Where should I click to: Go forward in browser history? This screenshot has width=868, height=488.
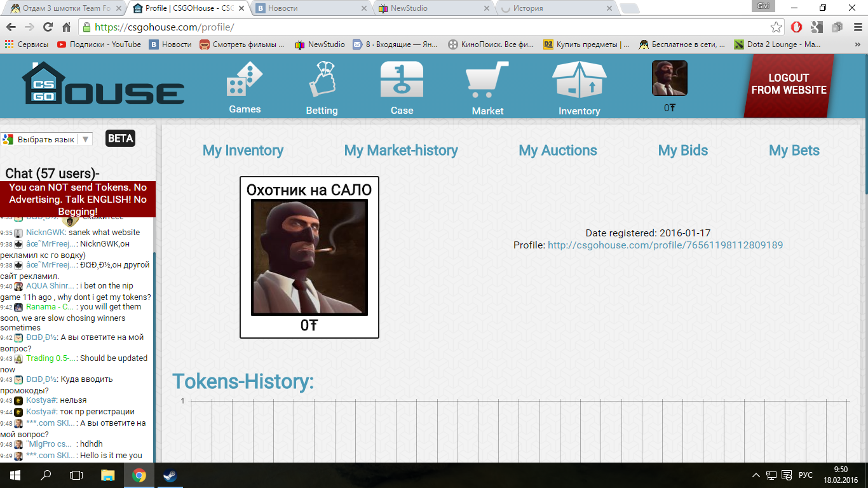pyautogui.click(x=29, y=27)
